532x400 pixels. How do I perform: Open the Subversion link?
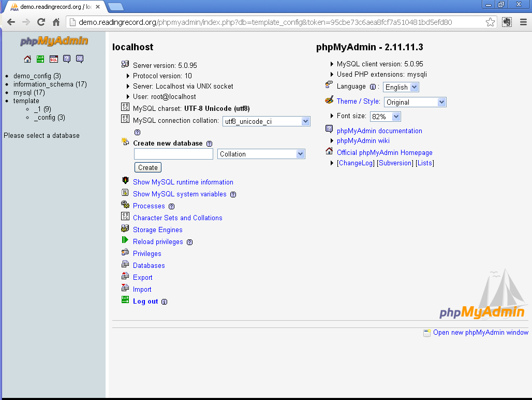point(395,163)
